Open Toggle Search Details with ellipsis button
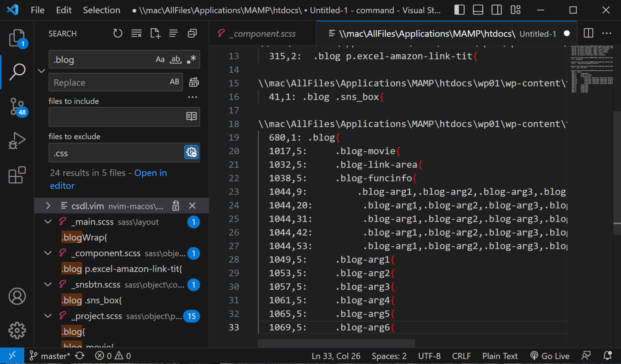This screenshot has height=364, width=621. (192, 97)
